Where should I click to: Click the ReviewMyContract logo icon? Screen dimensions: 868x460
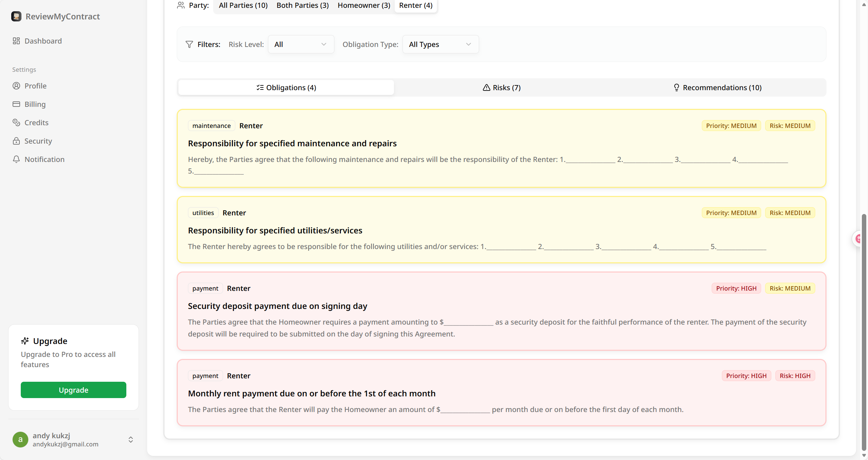click(x=16, y=16)
